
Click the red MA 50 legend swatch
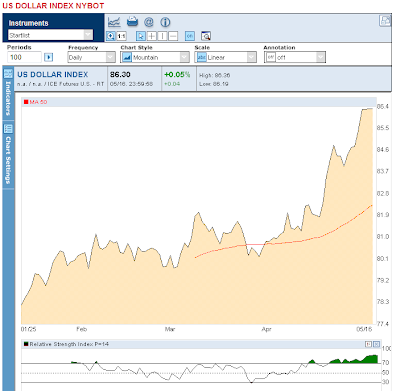tap(26, 102)
